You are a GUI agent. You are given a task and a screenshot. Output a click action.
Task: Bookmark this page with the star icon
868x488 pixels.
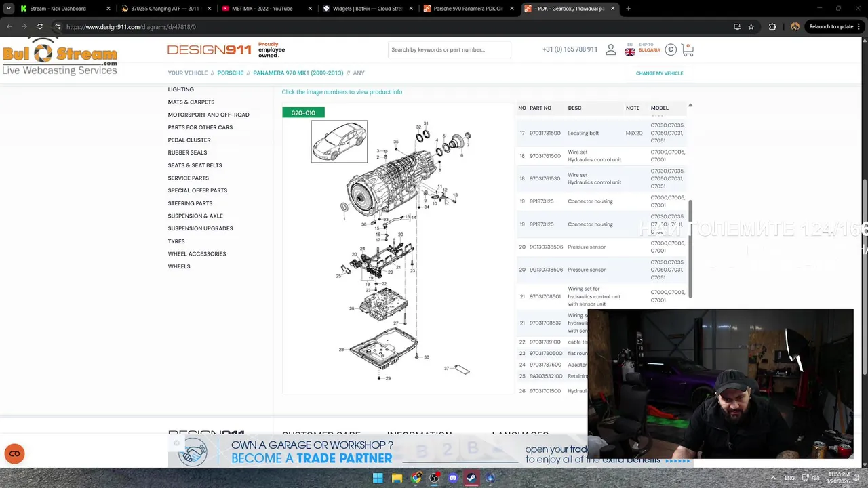click(751, 26)
